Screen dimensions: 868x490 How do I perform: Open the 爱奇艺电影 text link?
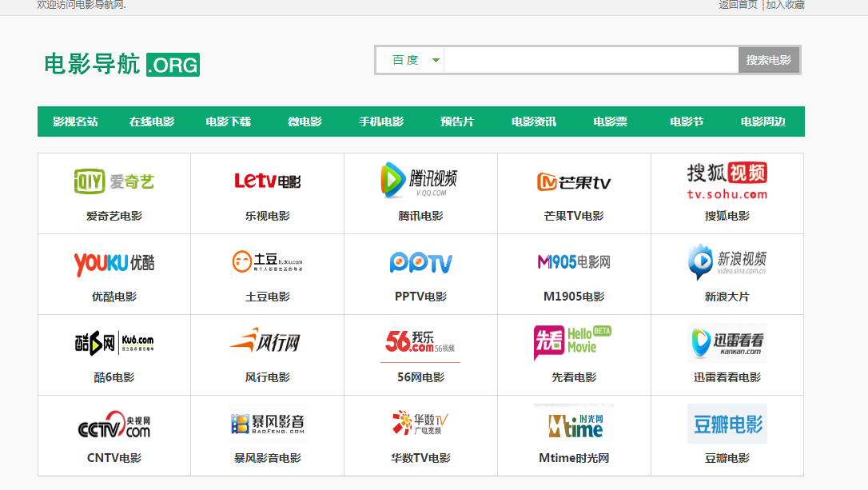(114, 216)
